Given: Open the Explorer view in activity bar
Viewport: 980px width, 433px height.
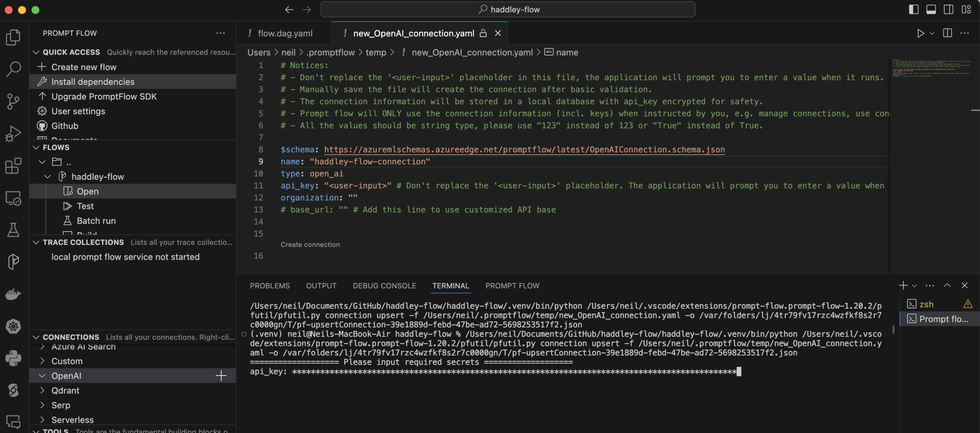Looking at the screenshot, I should [13, 38].
